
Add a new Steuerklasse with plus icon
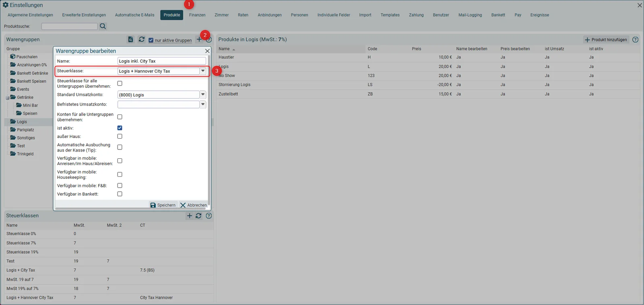point(190,216)
